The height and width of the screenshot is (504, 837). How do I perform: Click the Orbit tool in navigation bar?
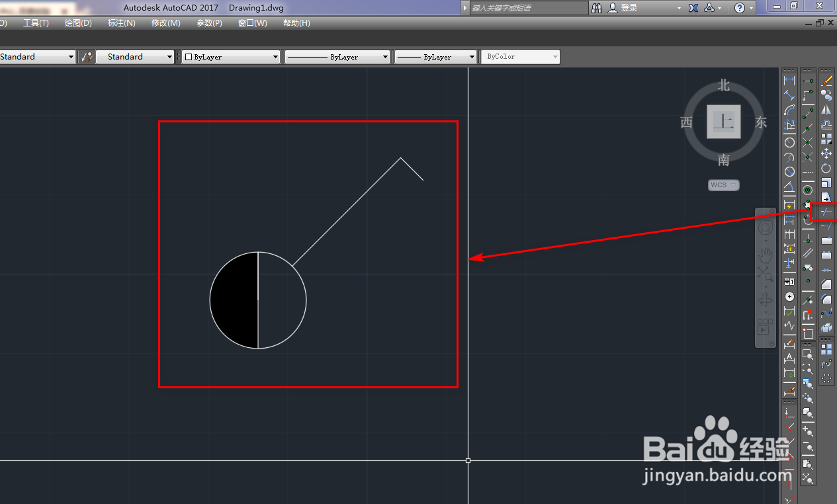click(766, 298)
